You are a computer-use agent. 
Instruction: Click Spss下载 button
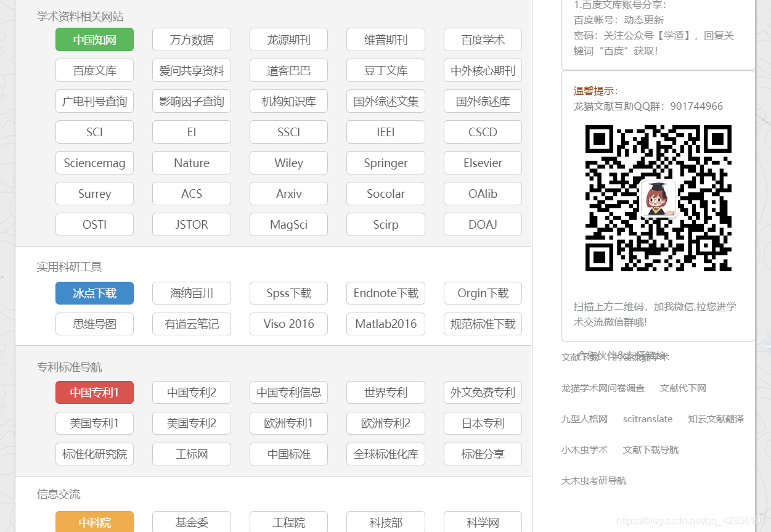(288, 293)
